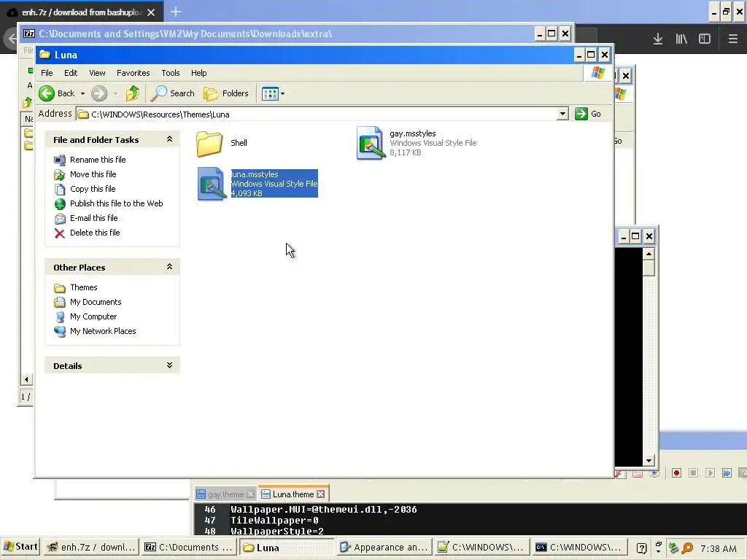The height and width of the screenshot is (560, 747).
Task: Click Publish this file to the Web
Action: point(116,203)
